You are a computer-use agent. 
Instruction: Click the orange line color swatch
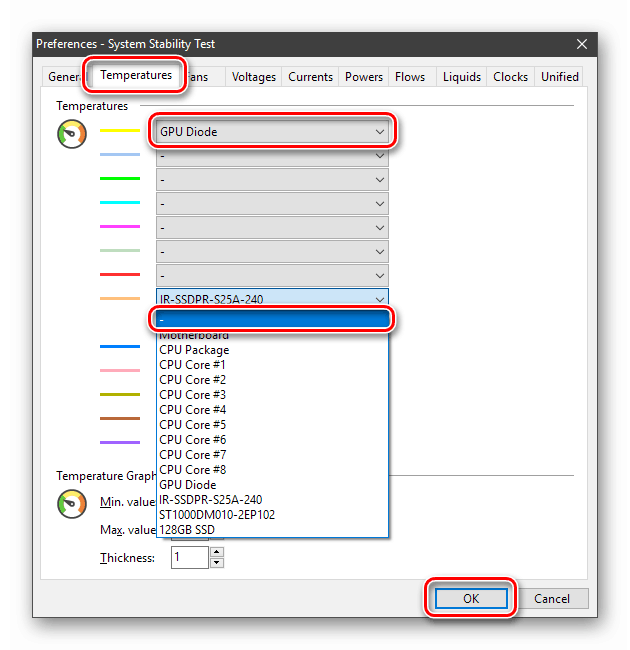(x=120, y=298)
